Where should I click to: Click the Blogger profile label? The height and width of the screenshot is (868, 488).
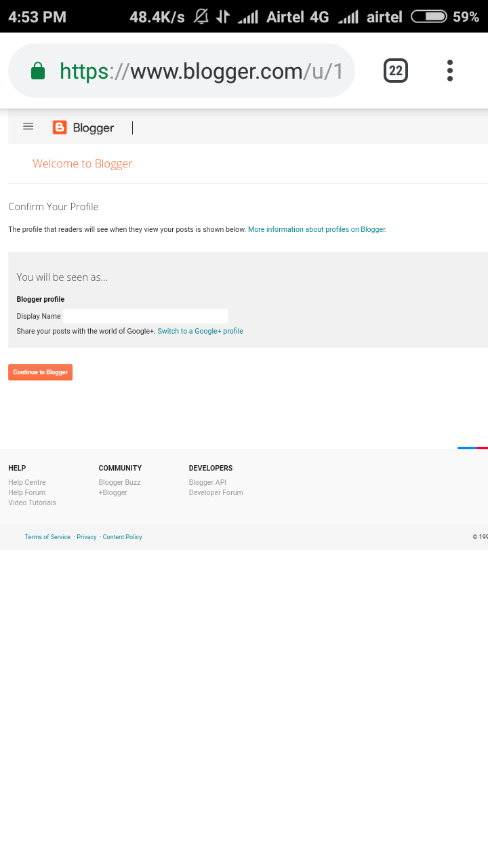point(41,300)
